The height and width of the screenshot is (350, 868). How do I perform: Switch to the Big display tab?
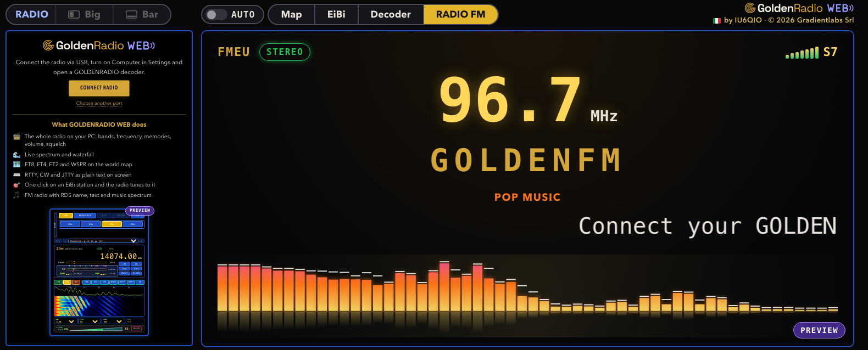pyautogui.click(x=85, y=14)
